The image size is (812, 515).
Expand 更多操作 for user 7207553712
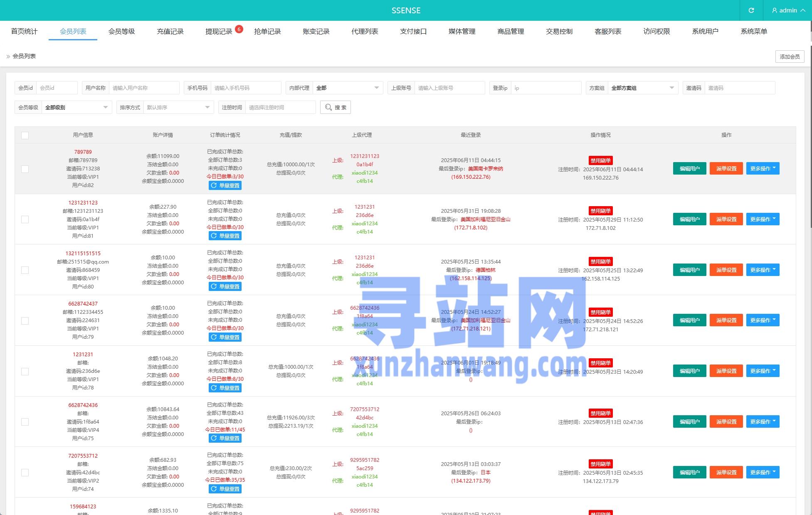click(763, 472)
